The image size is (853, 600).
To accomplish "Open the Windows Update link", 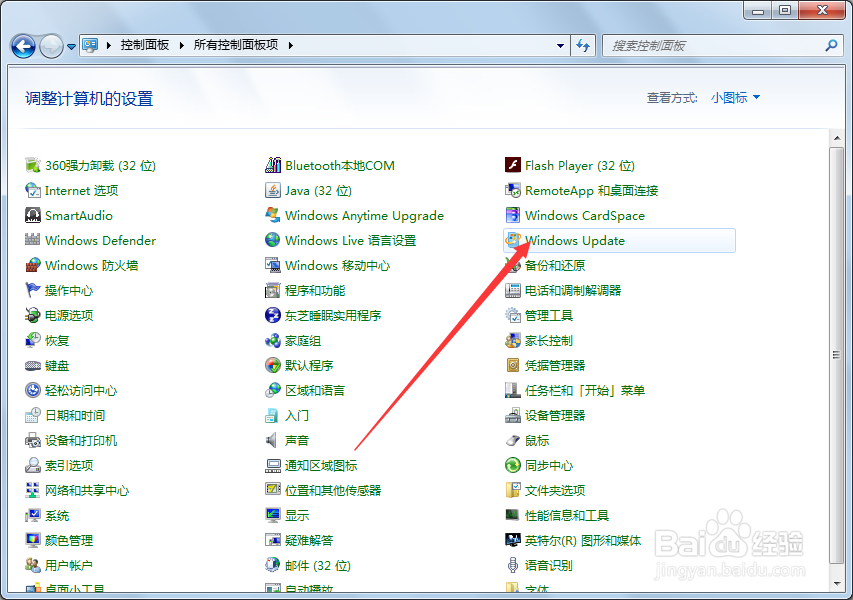I will [x=574, y=240].
